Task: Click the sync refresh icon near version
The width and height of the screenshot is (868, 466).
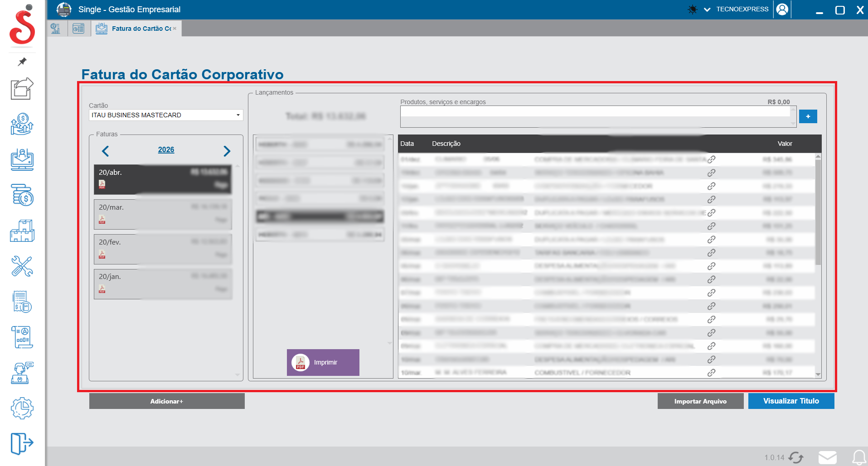Action: coord(796,457)
